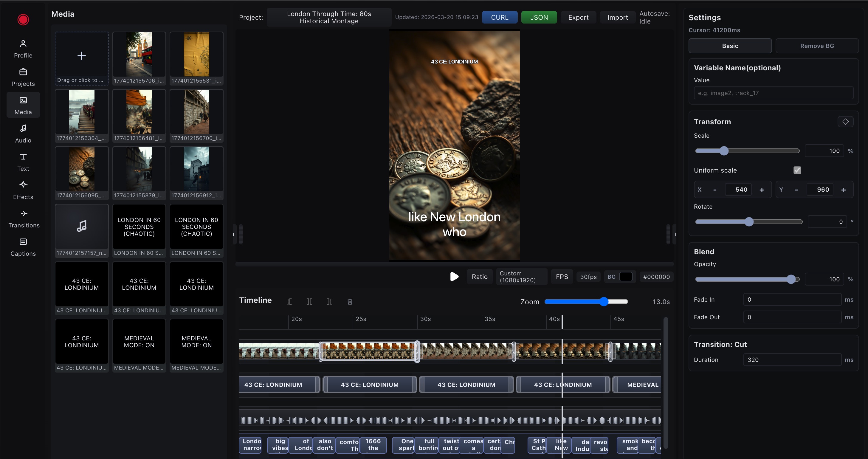Switch to Remove BG mode
This screenshot has width=868, height=459.
point(817,46)
